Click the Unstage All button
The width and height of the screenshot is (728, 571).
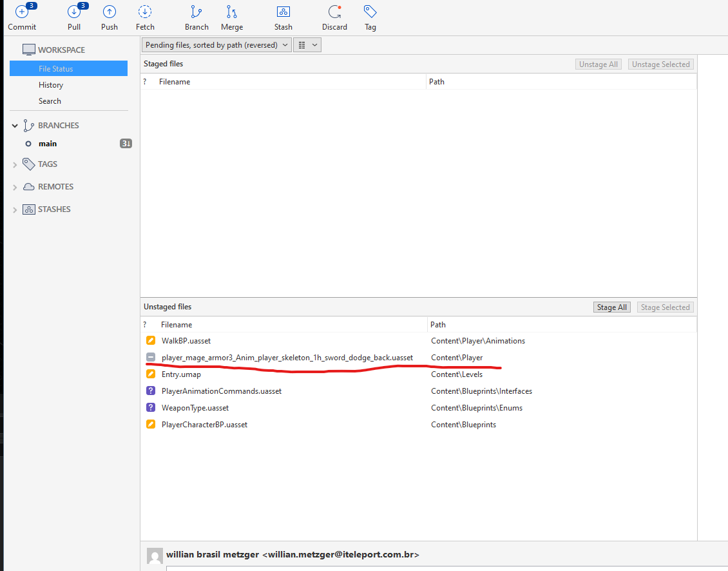coord(599,64)
